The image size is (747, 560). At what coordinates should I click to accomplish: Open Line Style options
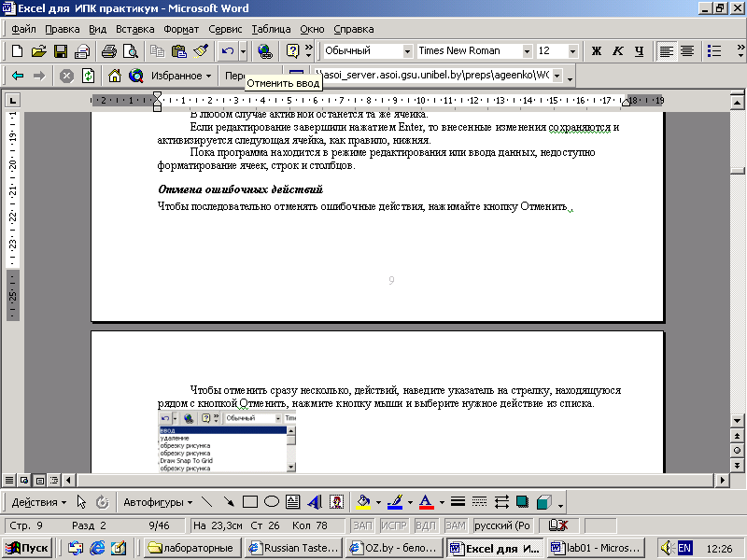(458, 502)
